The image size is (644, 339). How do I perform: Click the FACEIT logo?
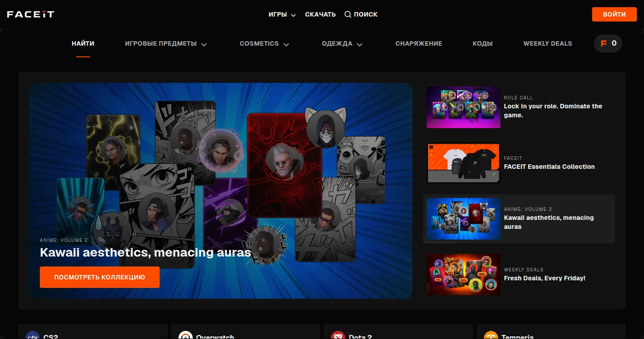pos(30,14)
